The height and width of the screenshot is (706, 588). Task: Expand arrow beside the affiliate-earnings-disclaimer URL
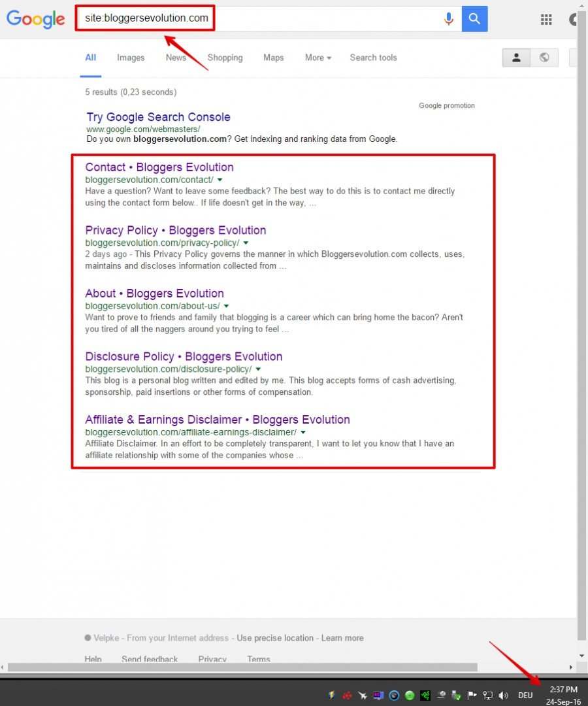coord(303,432)
